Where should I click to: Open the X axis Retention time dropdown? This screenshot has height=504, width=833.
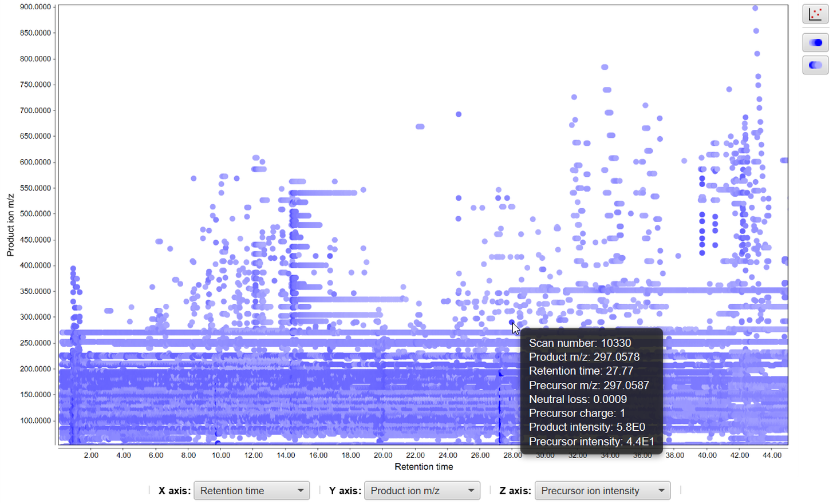pyautogui.click(x=252, y=491)
